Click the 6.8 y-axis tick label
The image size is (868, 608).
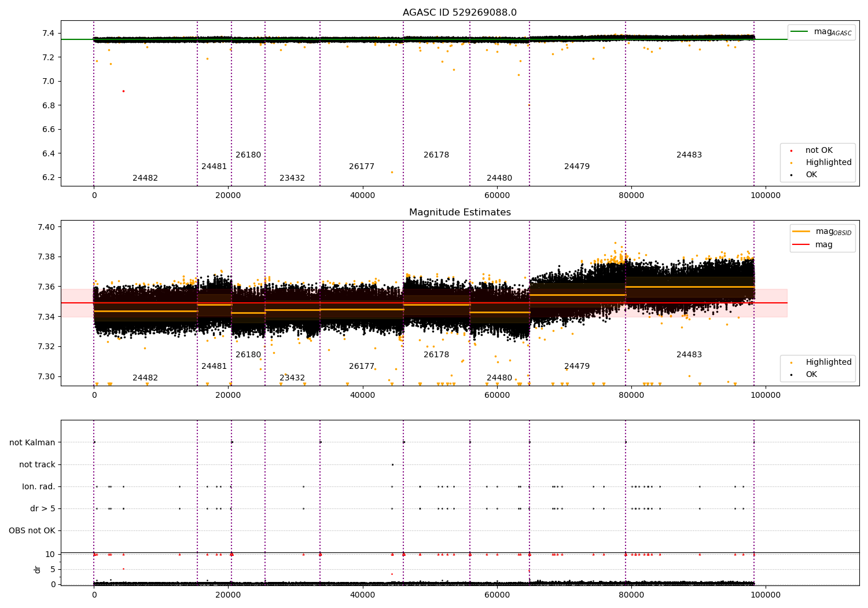[x=49, y=105]
